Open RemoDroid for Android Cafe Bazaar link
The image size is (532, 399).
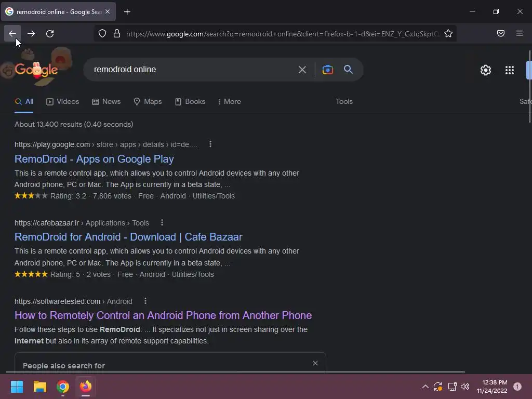(x=128, y=237)
